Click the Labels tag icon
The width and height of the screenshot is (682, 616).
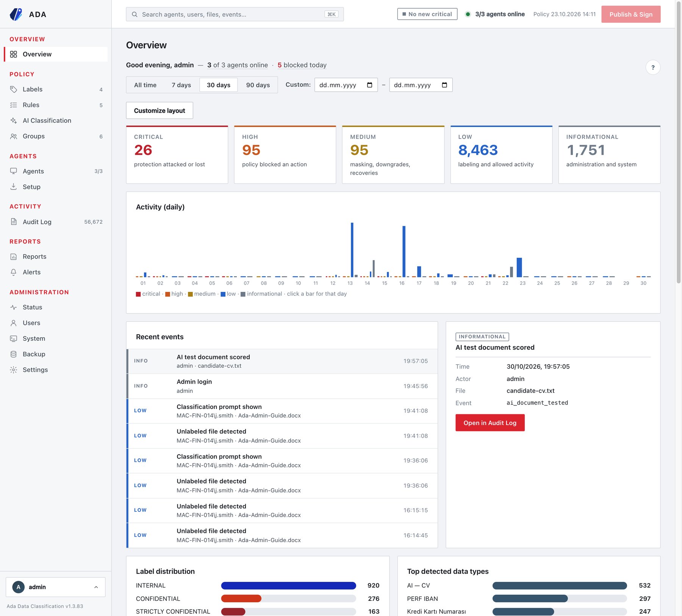pos(14,89)
